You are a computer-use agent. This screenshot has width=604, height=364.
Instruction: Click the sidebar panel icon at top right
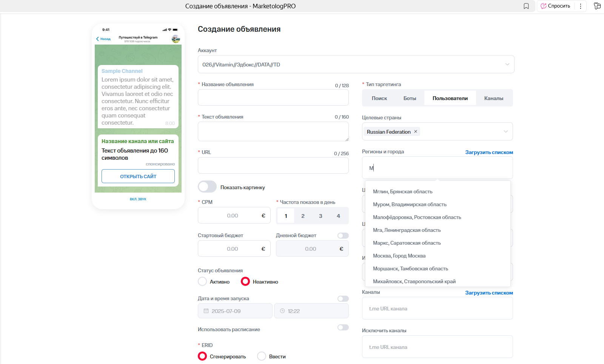click(597, 6)
